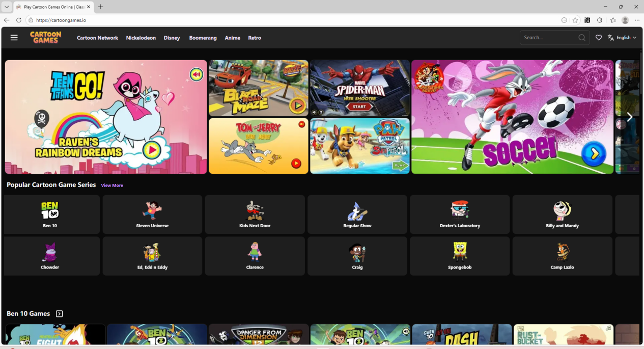Open the Rust-Bucket game thumbnail

(564, 335)
